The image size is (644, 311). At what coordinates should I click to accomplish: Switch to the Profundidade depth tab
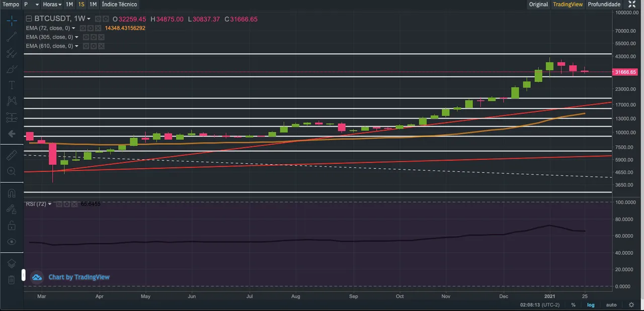[x=604, y=4]
